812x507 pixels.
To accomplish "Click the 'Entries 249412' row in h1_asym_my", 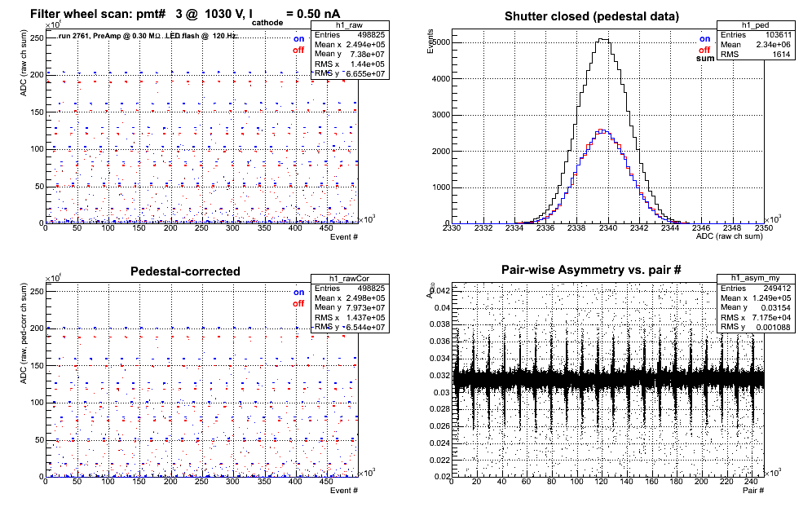I will point(756,288).
